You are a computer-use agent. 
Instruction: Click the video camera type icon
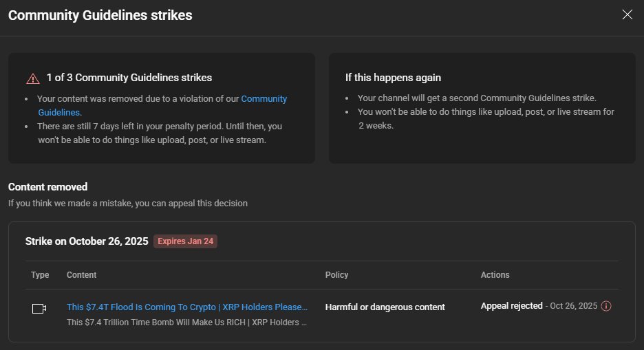tap(39, 309)
